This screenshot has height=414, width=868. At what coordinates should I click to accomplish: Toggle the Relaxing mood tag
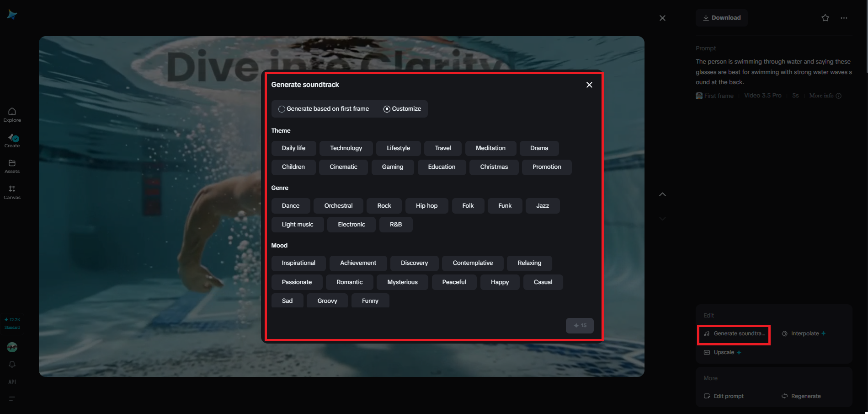(x=529, y=263)
